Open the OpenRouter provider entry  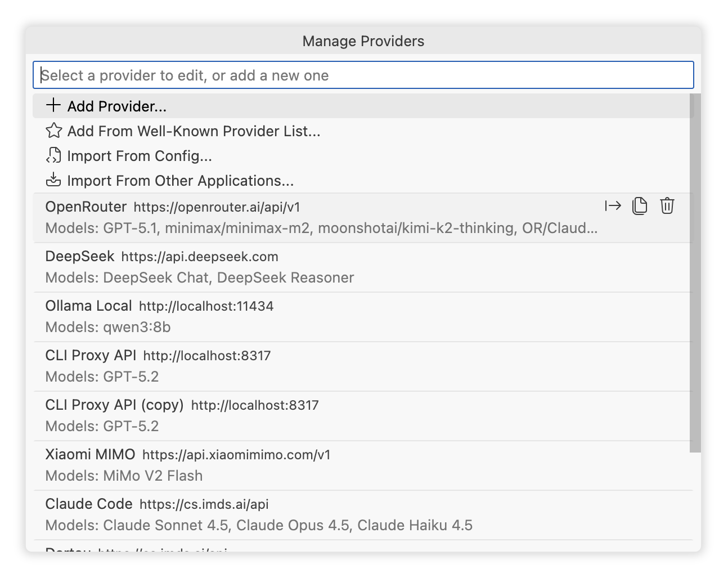point(363,218)
